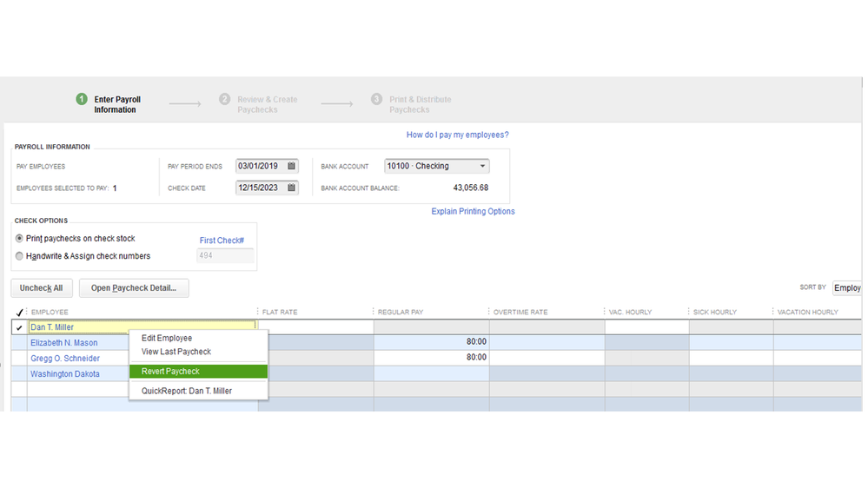Open calendar for Check Date field
The image size is (868, 488).
[291, 188]
